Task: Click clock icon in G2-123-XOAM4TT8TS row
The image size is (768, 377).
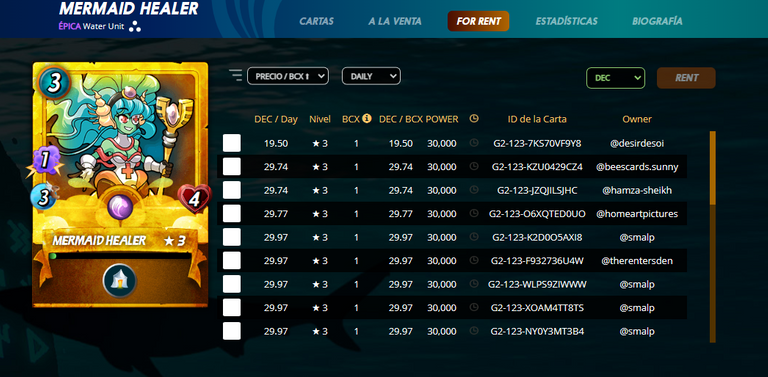Action: pyautogui.click(x=473, y=307)
